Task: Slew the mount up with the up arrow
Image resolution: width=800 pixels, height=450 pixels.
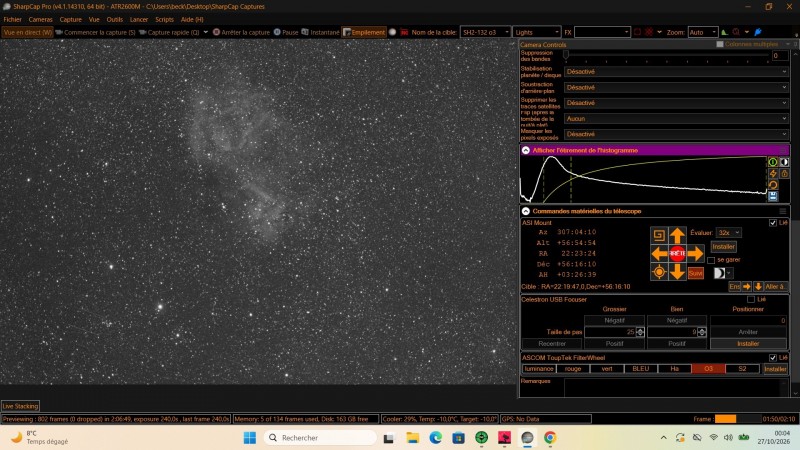Action: click(x=677, y=235)
